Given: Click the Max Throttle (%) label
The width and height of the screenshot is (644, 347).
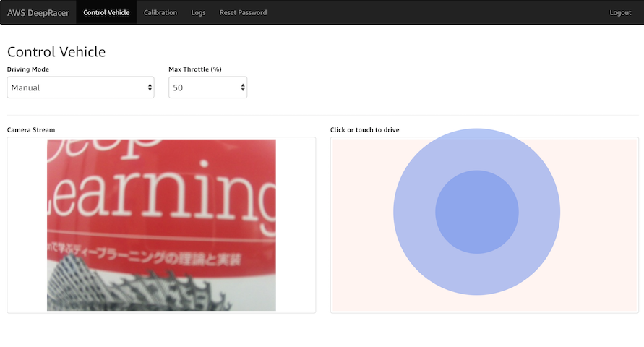Looking at the screenshot, I should [x=195, y=69].
